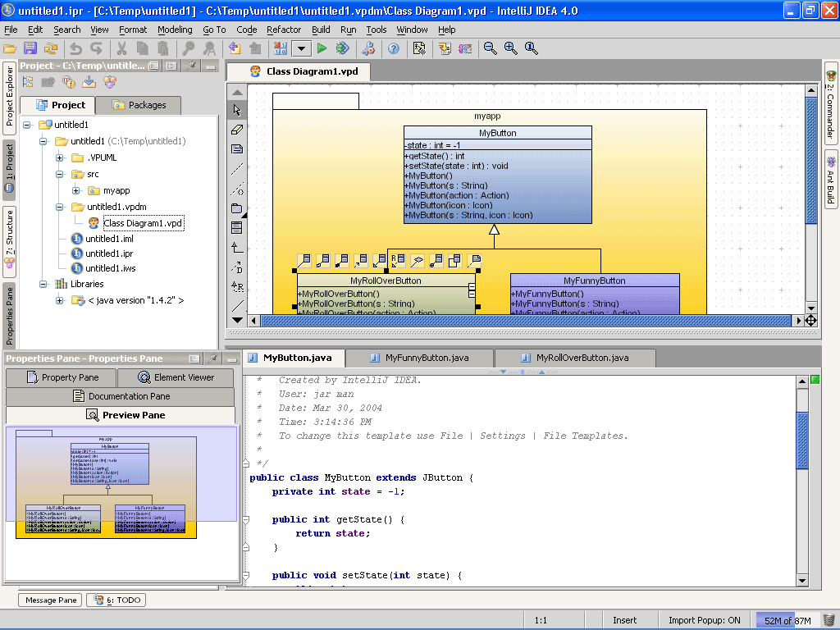The image size is (840, 630).
Task: Toggle Insert mode in the status bar
Action: 626,619
